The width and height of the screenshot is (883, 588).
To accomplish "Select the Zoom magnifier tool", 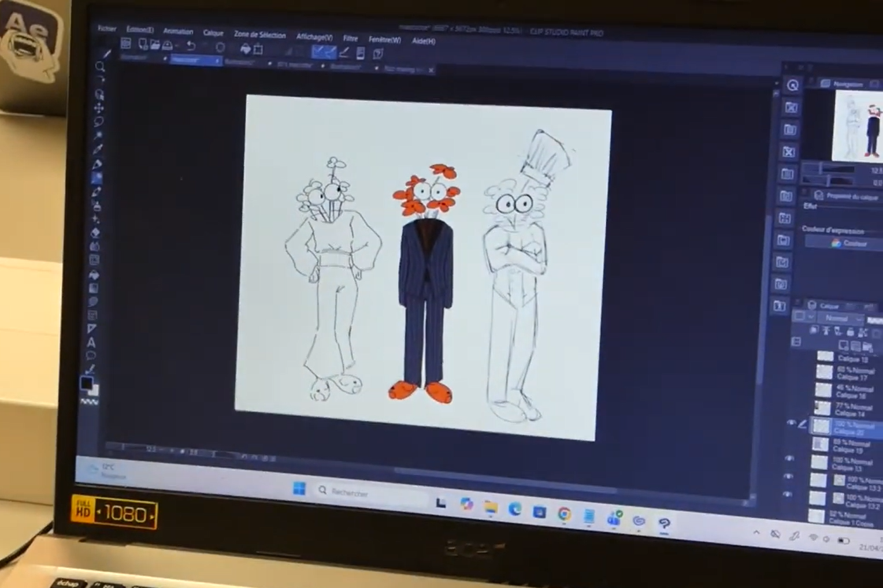I will pyautogui.click(x=100, y=67).
